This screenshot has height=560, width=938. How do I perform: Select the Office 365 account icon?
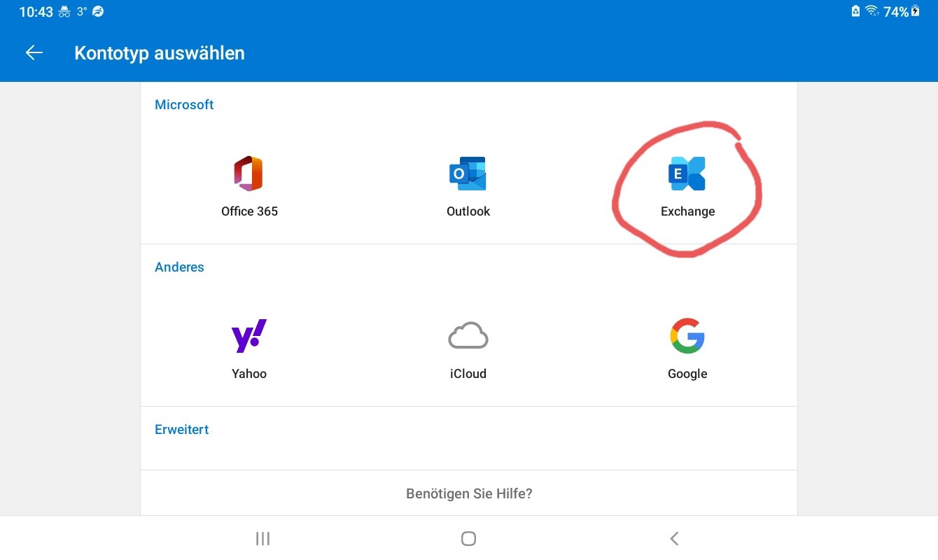[248, 174]
